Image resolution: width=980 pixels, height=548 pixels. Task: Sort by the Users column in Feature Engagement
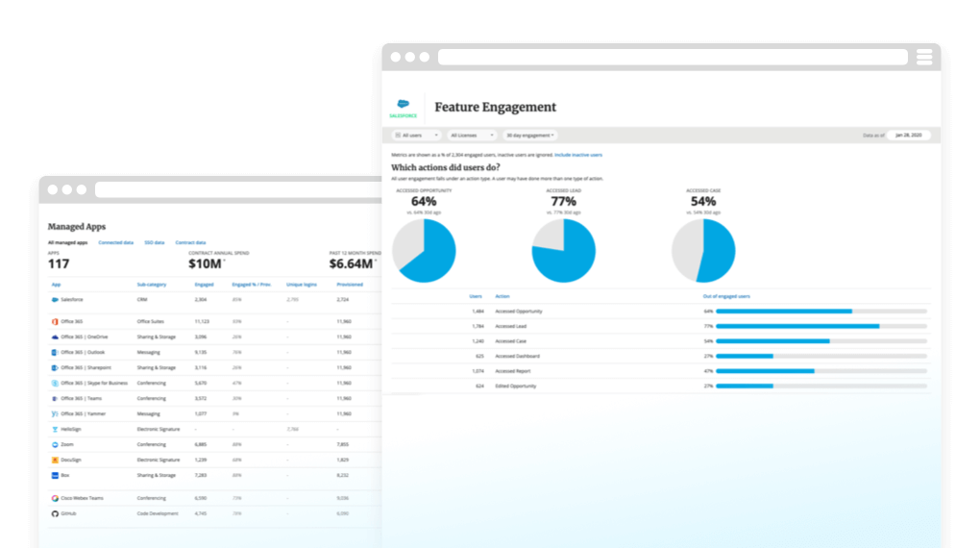476,296
